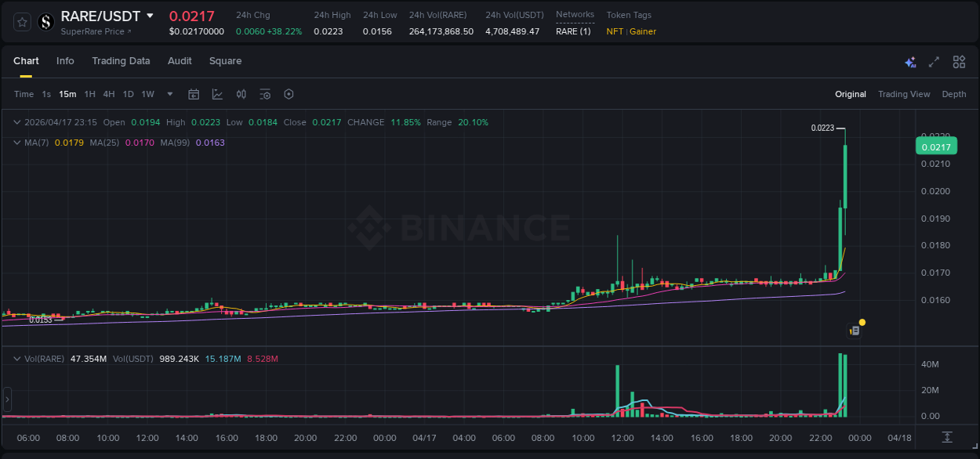Open the chart widgets layout panel
The image size is (980, 459).
coord(959,61)
